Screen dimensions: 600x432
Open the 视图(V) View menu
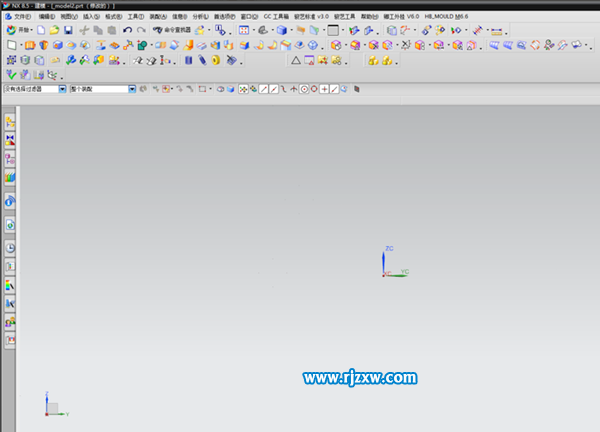(x=69, y=16)
